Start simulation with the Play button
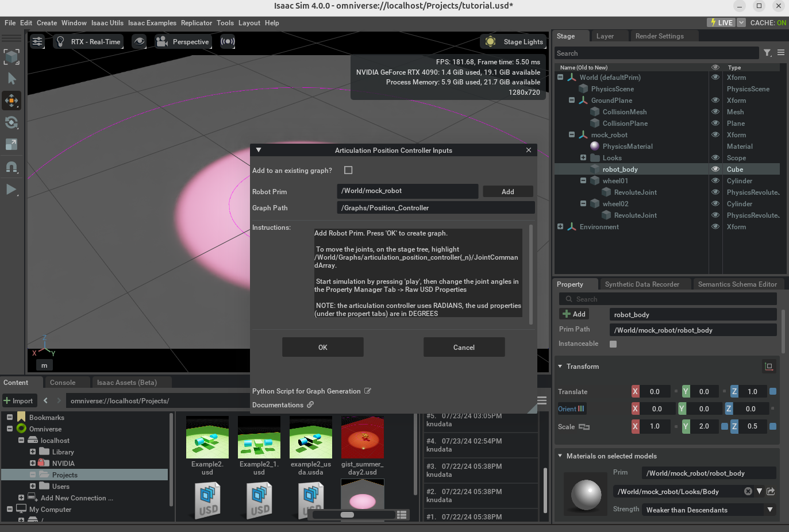The height and width of the screenshot is (532, 789). pyautogui.click(x=11, y=189)
